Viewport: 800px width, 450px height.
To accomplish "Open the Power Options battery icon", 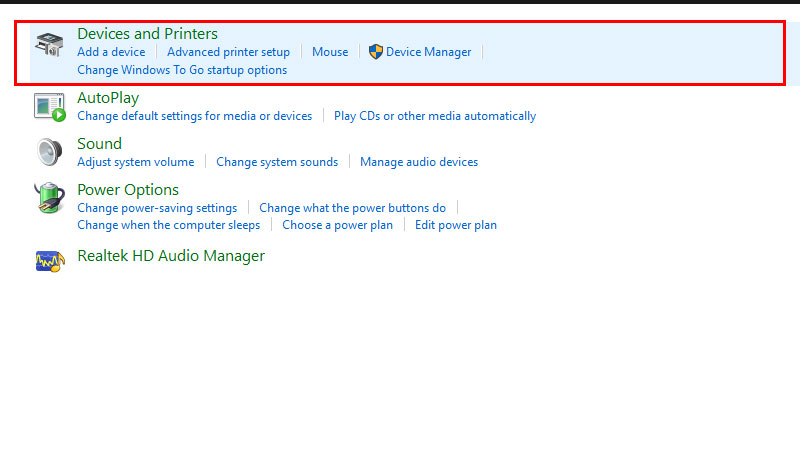I will pos(49,197).
